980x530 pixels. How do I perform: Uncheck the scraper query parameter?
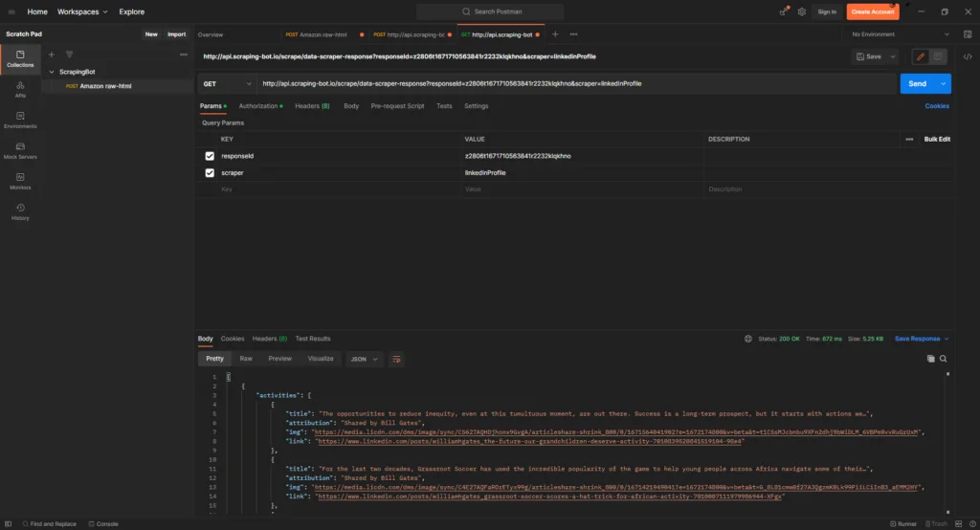point(210,173)
